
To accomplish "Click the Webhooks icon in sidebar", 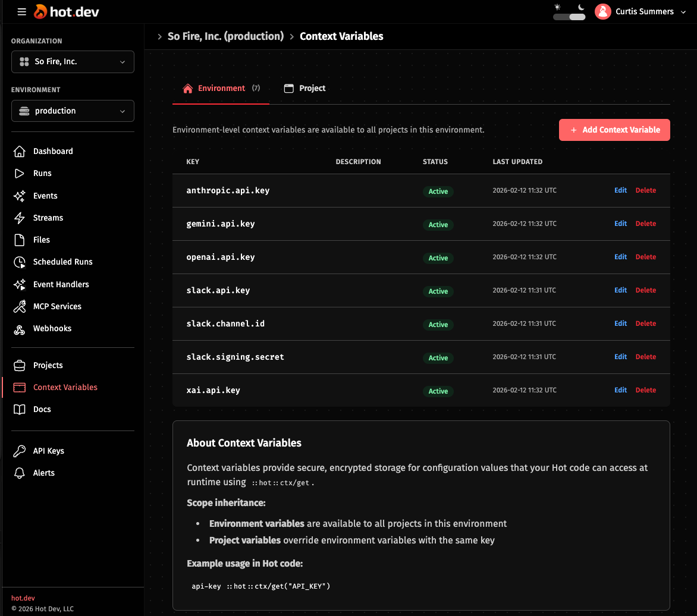I will pyautogui.click(x=20, y=329).
